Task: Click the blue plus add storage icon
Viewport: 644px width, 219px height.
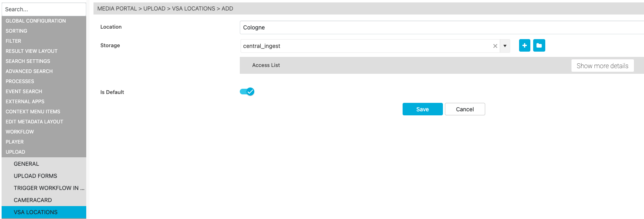Action: (x=524, y=46)
